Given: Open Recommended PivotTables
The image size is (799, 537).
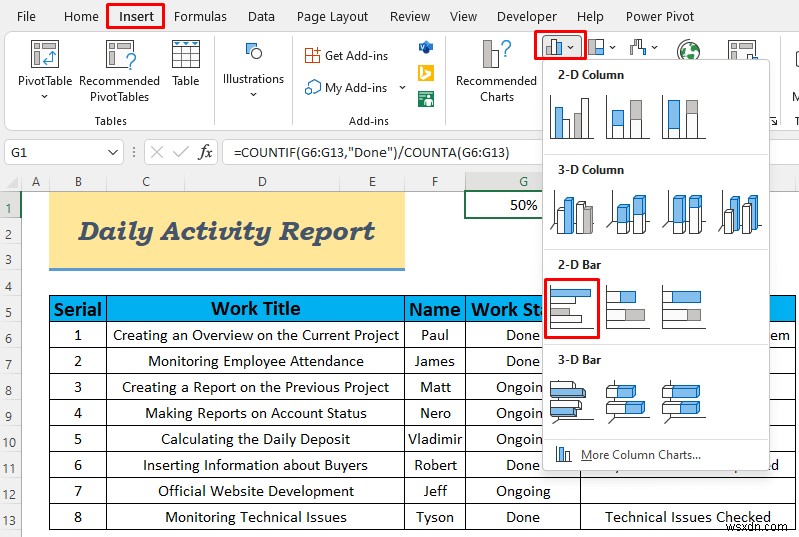Looking at the screenshot, I should pos(119,71).
